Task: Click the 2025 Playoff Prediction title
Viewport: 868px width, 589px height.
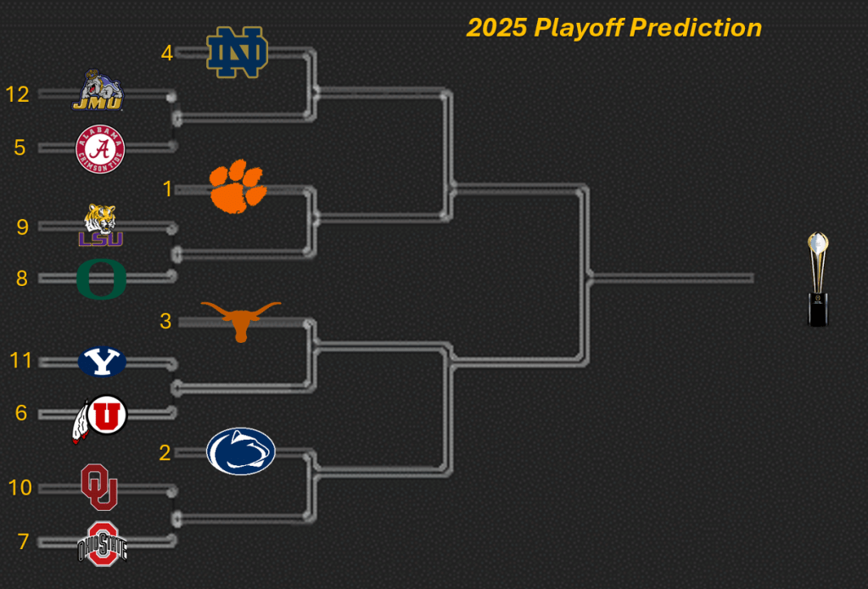Action: [x=613, y=28]
